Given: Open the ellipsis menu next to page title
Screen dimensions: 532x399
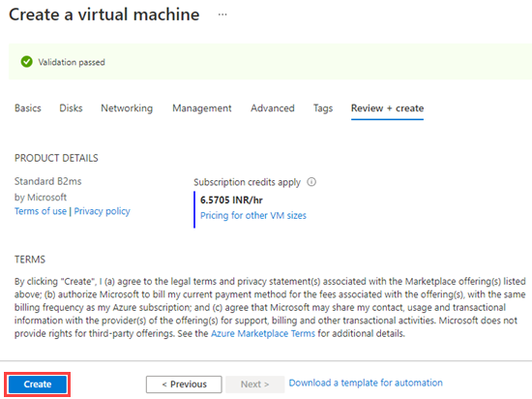Looking at the screenshot, I should click(222, 15).
